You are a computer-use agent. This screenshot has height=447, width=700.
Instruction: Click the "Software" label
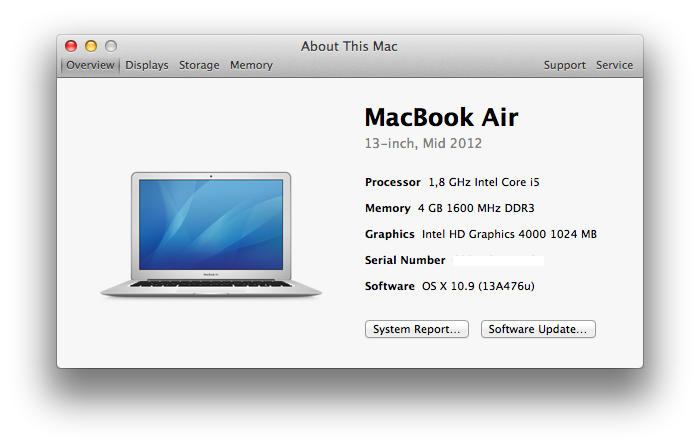pyautogui.click(x=390, y=286)
